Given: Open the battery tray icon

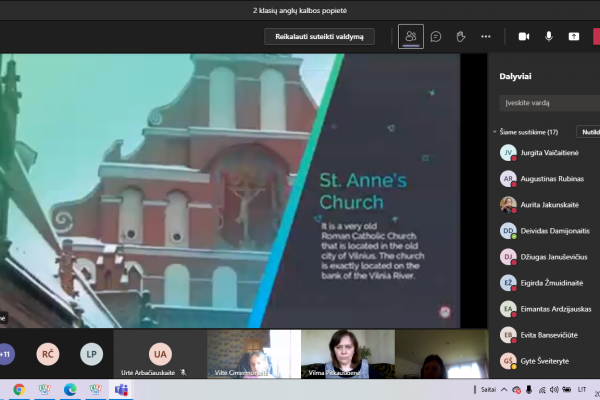Looking at the screenshot, I should pyautogui.click(x=567, y=390).
